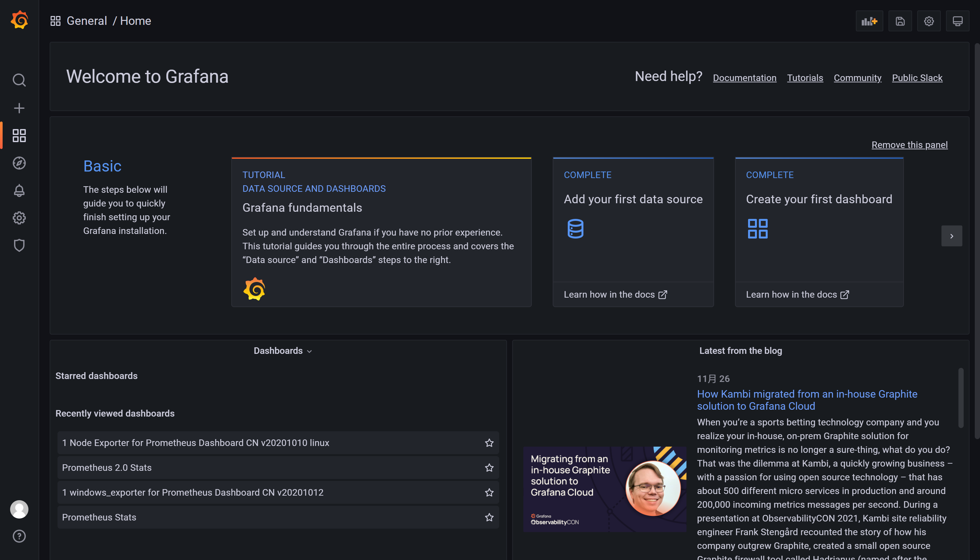Click the Starred dashboards heading
Screen dimensions: 980x560
(x=96, y=376)
